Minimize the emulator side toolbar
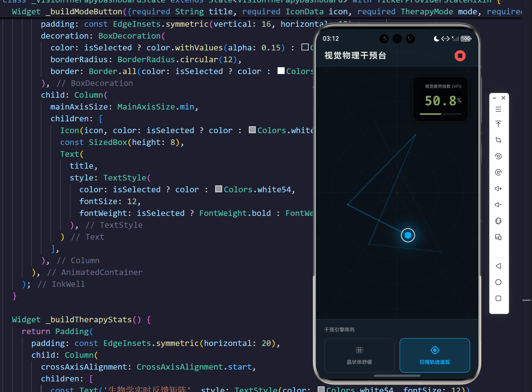Screen dimensions: 532x392 point(494,98)
